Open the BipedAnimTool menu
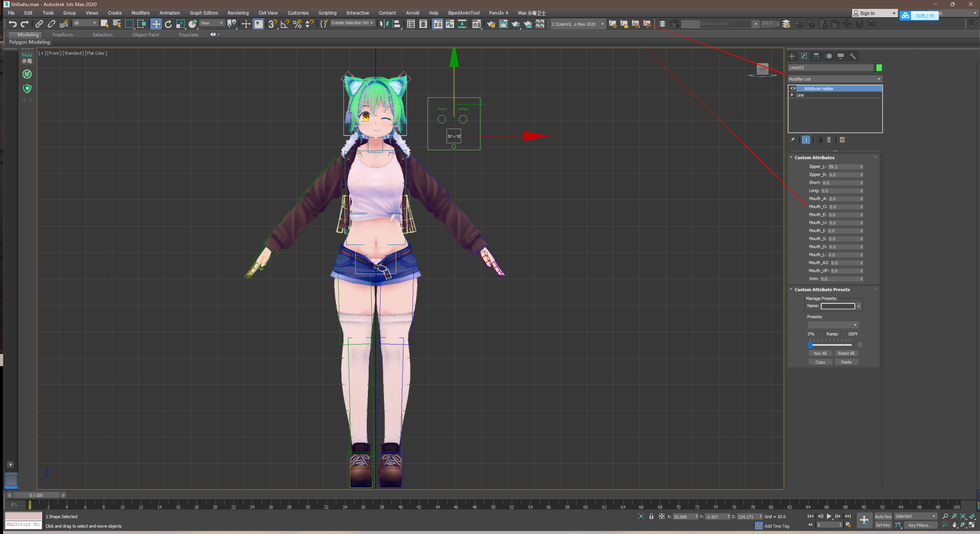980x534 pixels. coord(463,13)
